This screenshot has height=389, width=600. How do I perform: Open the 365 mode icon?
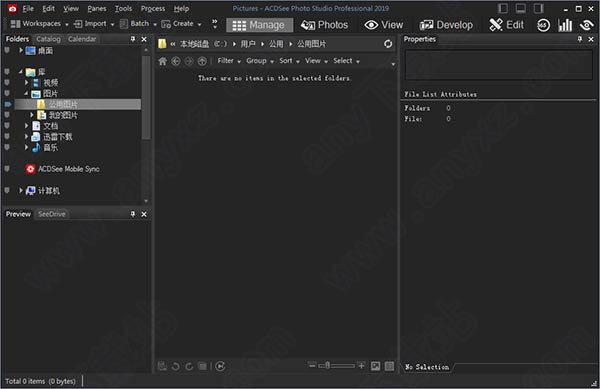pyautogui.click(x=543, y=25)
